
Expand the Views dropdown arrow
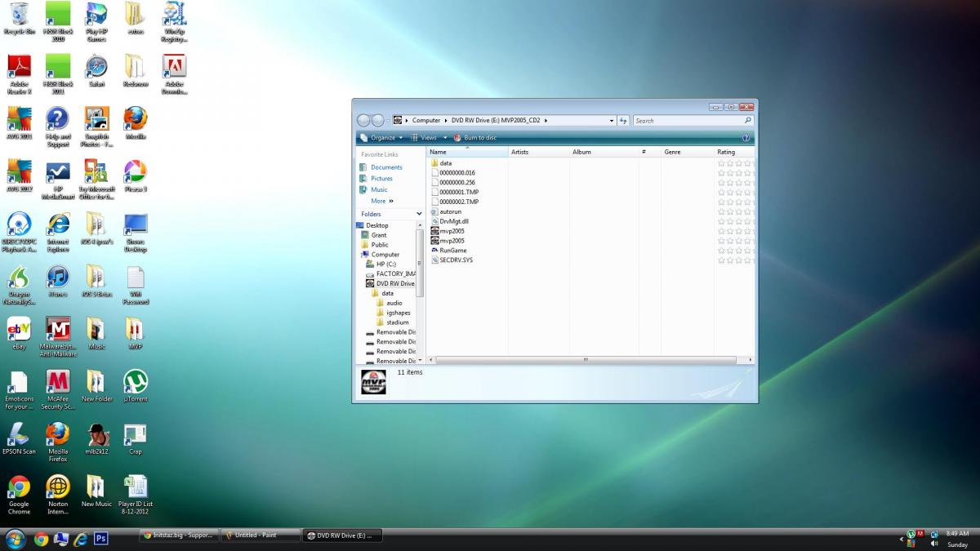(x=445, y=138)
